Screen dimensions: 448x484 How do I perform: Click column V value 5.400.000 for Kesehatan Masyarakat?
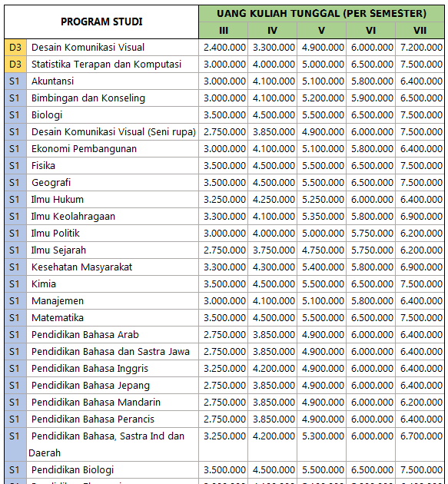(323, 267)
